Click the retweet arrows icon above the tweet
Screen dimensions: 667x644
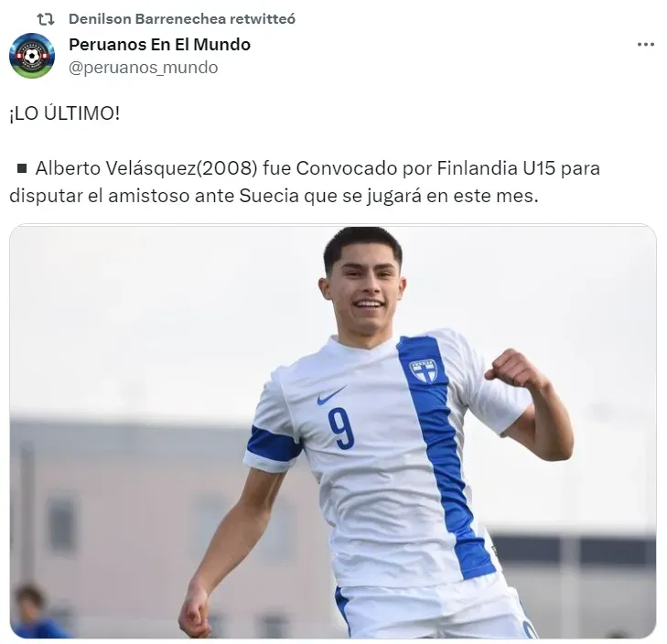(46, 19)
